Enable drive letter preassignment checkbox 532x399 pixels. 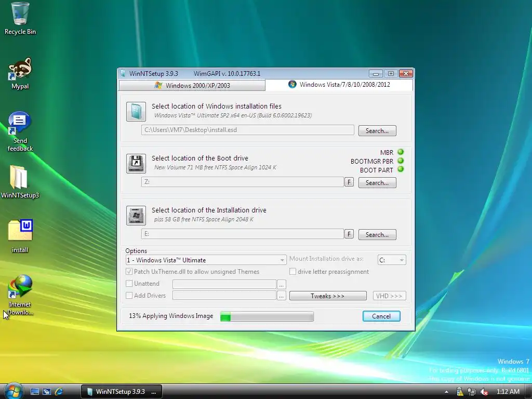pos(292,271)
